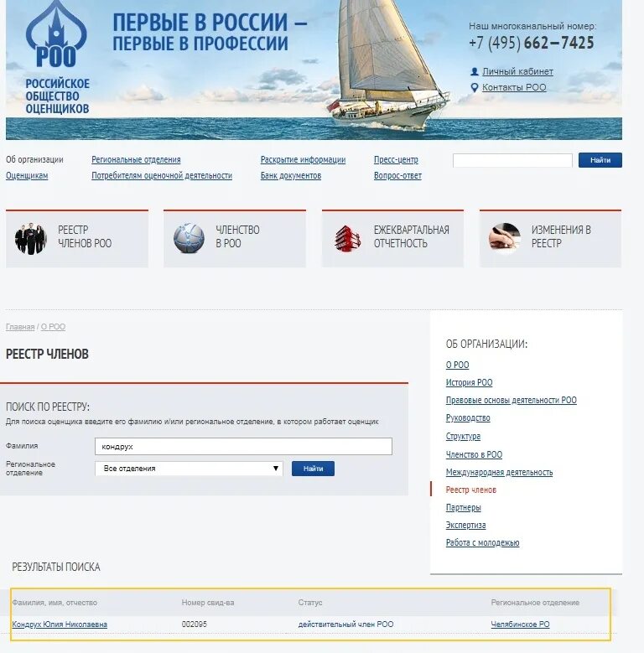Click the Найти button under the registry search
Viewport: 644px width, 653px height.
[313, 469]
